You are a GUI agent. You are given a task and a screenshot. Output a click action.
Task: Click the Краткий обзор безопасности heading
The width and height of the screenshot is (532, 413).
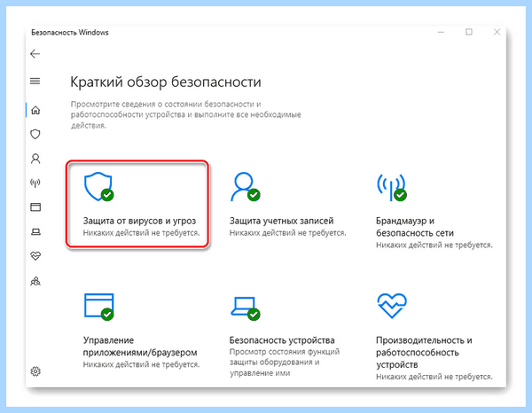coord(166,82)
